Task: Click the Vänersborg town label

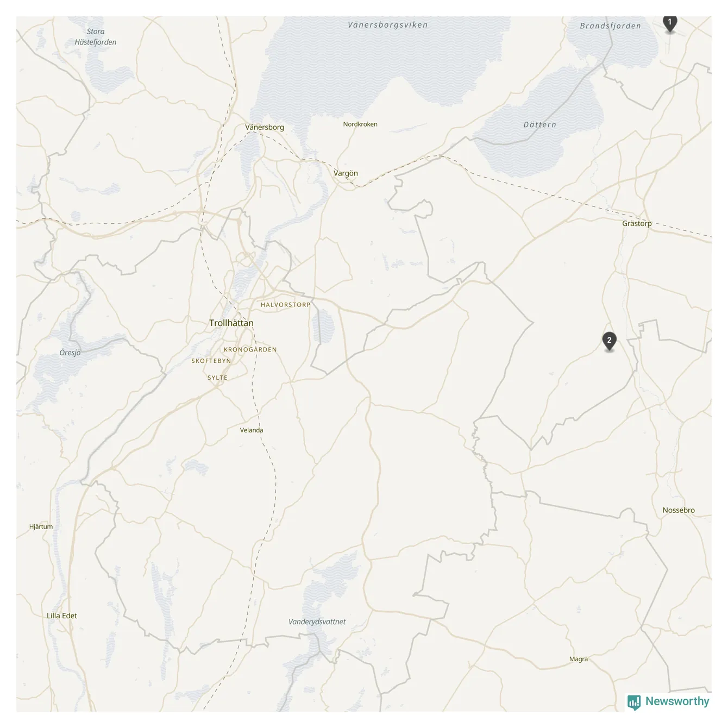Action: pyautogui.click(x=265, y=127)
